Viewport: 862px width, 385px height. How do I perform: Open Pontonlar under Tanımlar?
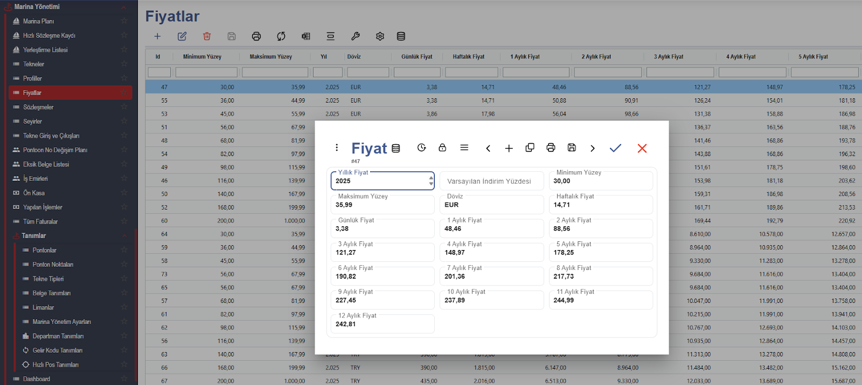tap(45, 250)
